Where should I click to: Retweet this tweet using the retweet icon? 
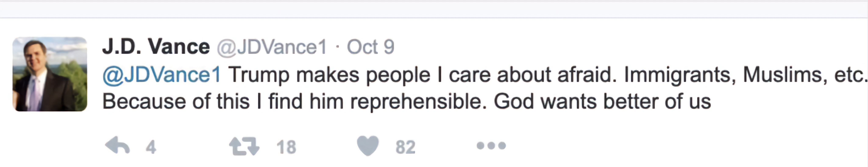(244, 146)
